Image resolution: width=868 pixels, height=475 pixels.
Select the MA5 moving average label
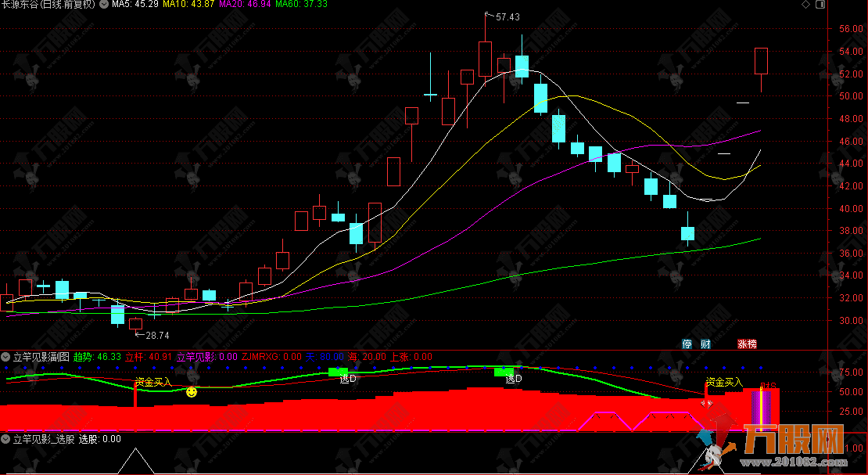[x=135, y=5]
